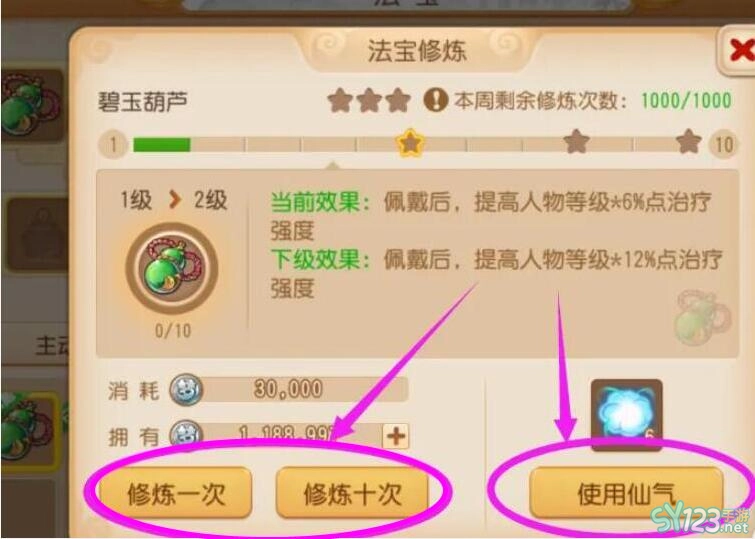This screenshot has width=755, height=539.
Task: Tap the brown star near level 10
Action: 689,142
